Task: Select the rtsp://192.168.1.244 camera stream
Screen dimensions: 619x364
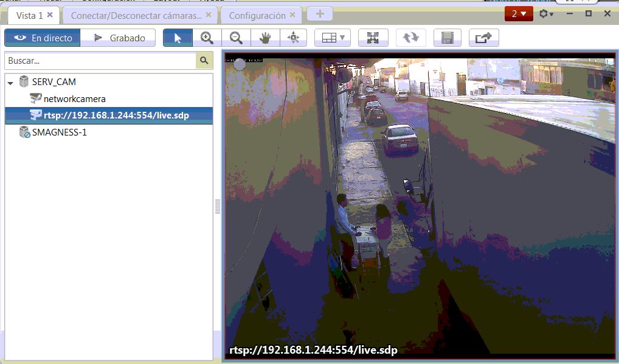Action: click(x=116, y=115)
